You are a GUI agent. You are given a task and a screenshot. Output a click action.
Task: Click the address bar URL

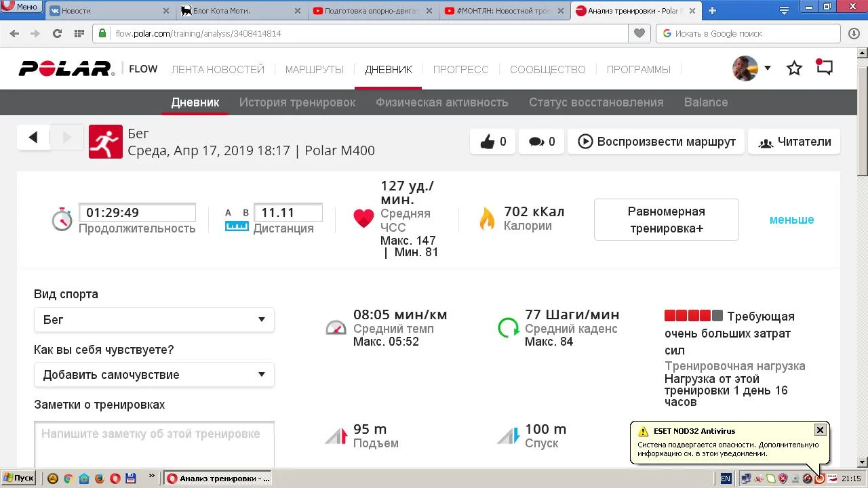point(198,33)
